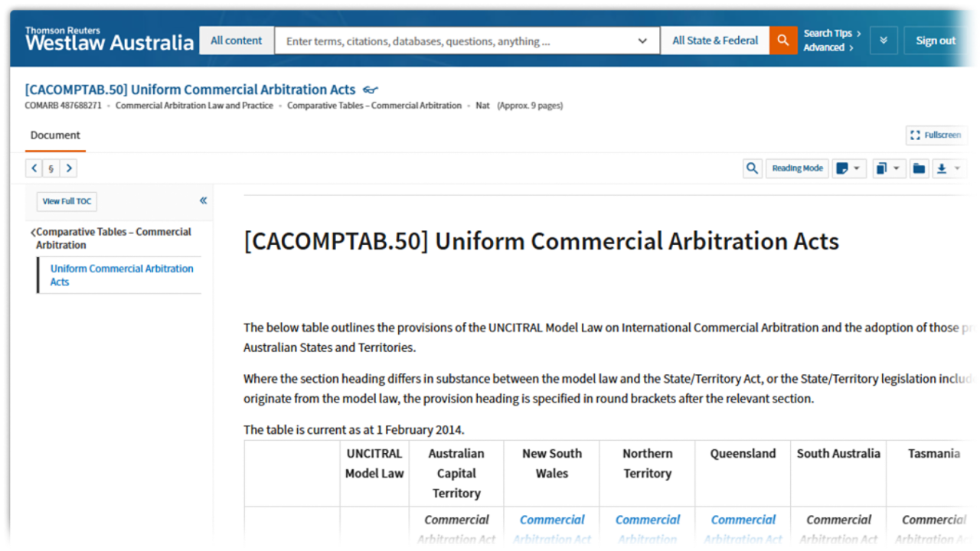Expand the header double-chevron menu

(883, 41)
